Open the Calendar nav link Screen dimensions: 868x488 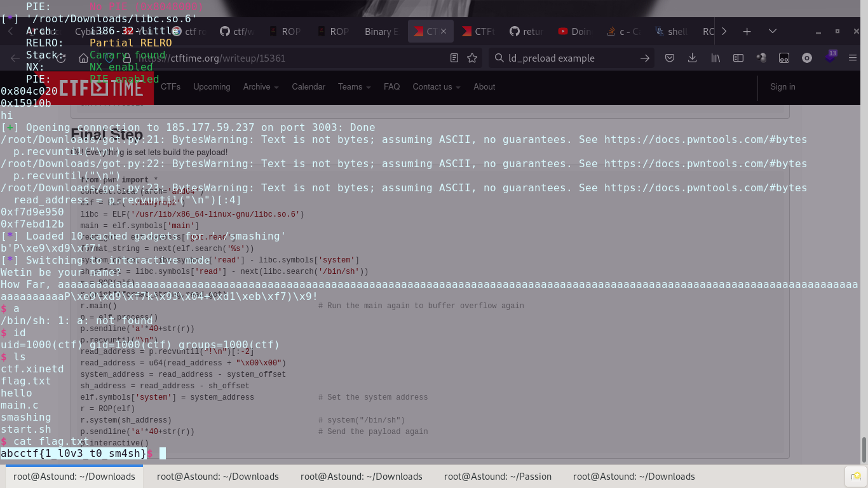[308, 86]
